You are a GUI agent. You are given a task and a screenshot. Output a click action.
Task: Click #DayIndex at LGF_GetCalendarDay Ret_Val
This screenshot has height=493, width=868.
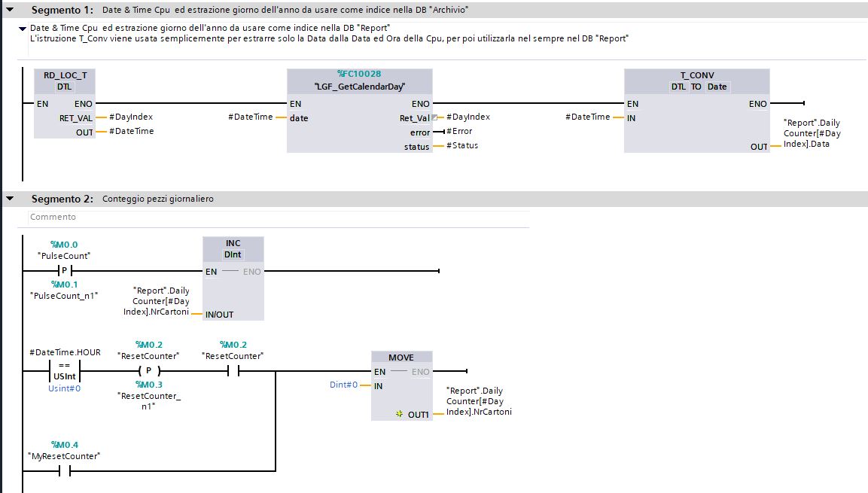(468, 117)
